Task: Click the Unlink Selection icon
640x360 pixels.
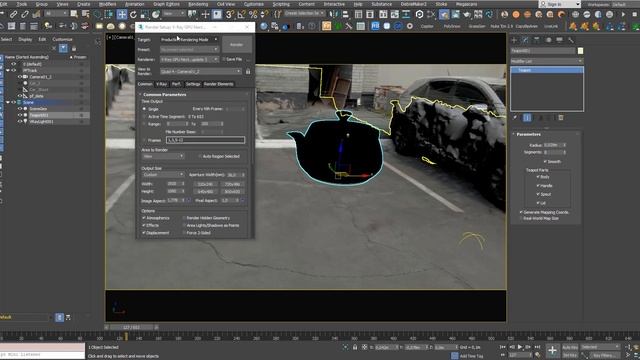Action: pyautogui.click(x=25, y=15)
